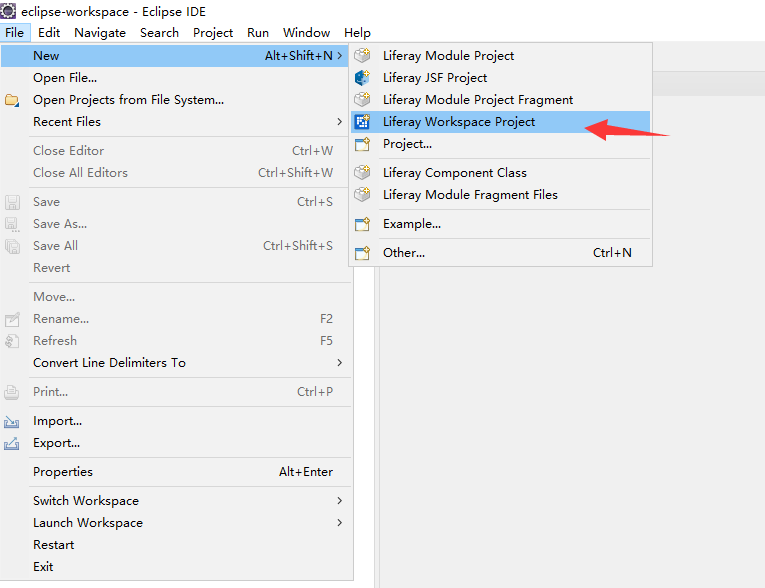Choose Open File... from File menu
The height and width of the screenshot is (588, 765).
176,78
